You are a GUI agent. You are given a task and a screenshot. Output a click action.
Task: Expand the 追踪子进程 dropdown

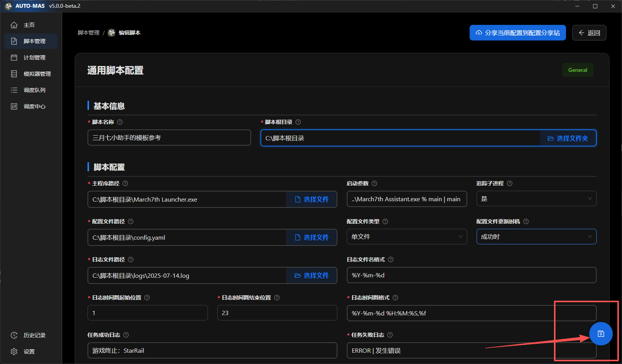coord(536,199)
